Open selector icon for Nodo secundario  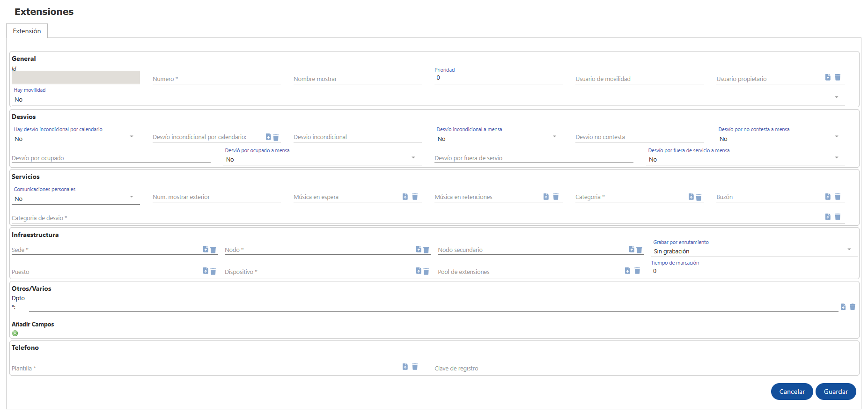tap(632, 249)
